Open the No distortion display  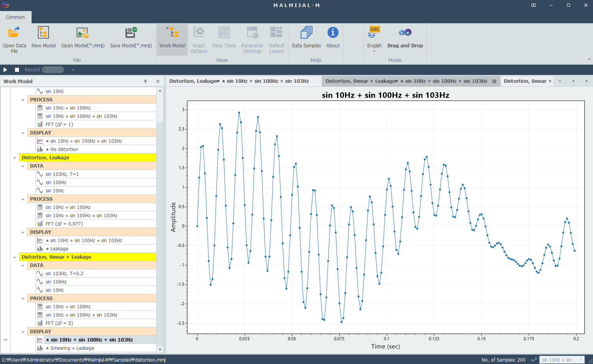96,149
